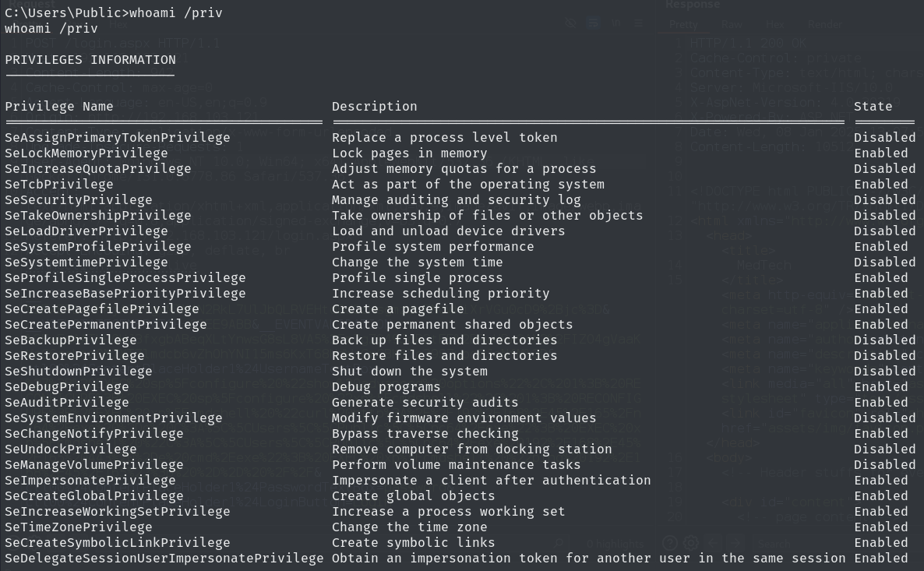This screenshot has width=924, height=571.
Task: Open the Hex response tab
Action: [775, 25]
